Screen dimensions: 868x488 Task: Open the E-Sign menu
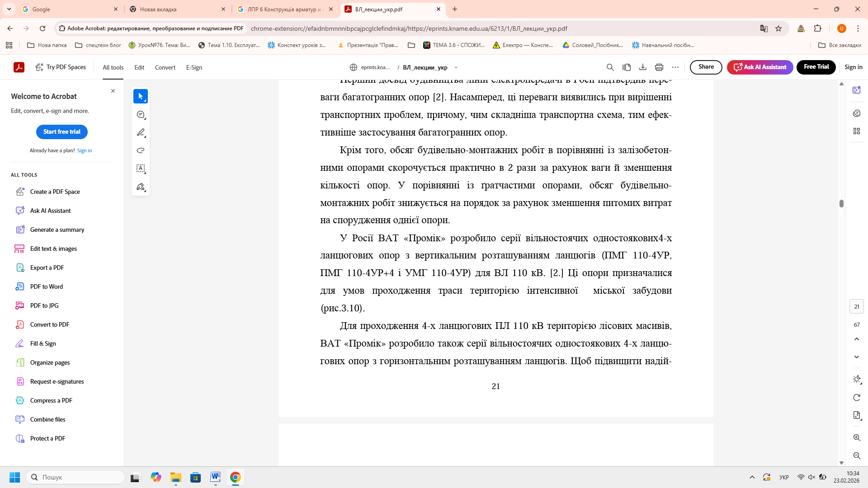click(x=194, y=67)
